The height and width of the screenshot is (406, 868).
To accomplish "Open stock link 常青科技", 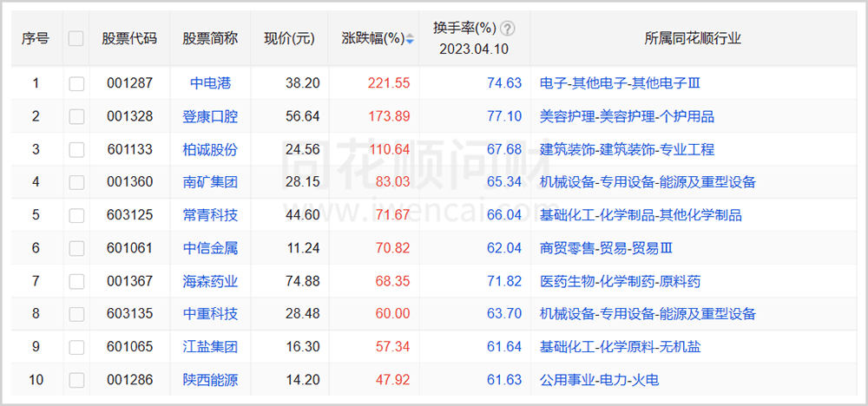I will pyautogui.click(x=210, y=215).
